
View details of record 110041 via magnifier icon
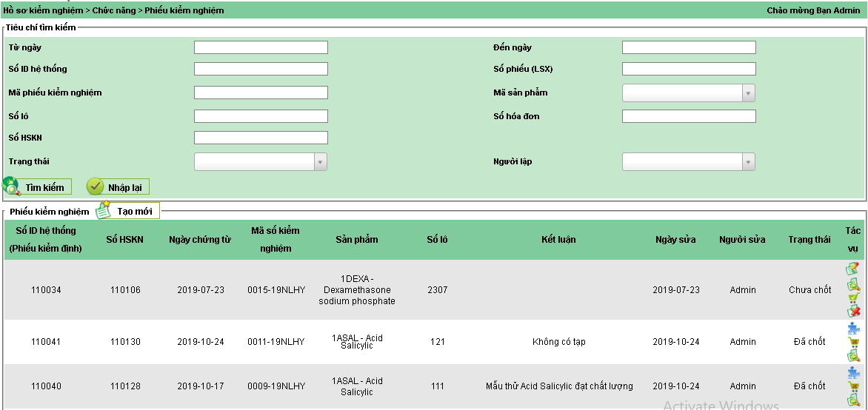click(x=853, y=355)
